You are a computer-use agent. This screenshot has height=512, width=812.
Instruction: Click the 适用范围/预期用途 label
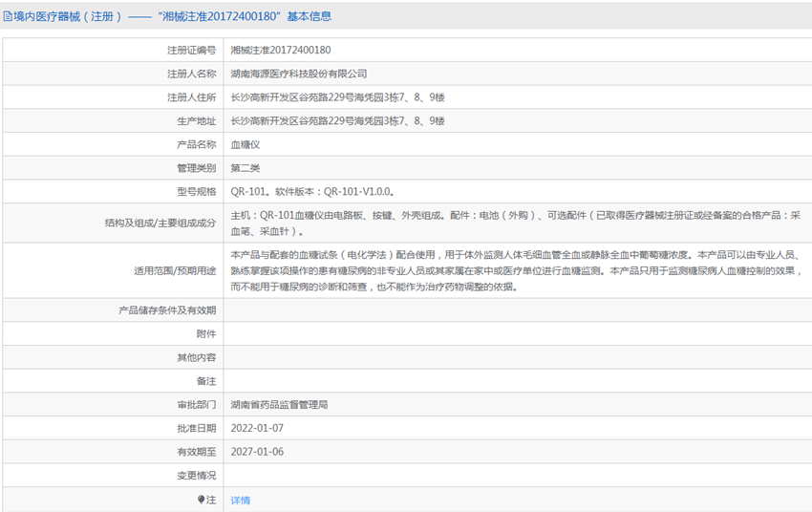(175, 270)
